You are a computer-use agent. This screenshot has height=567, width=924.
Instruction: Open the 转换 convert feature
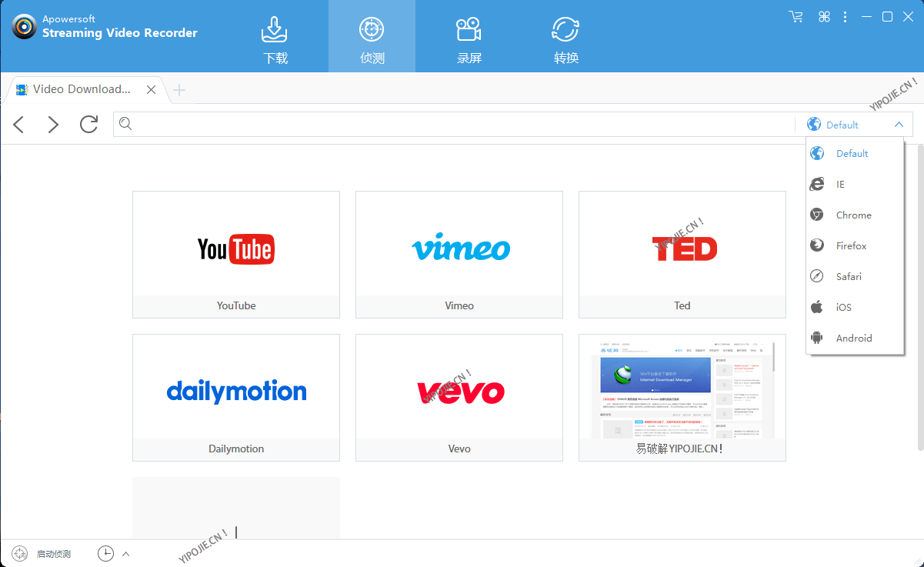click(x=565, y=36)
